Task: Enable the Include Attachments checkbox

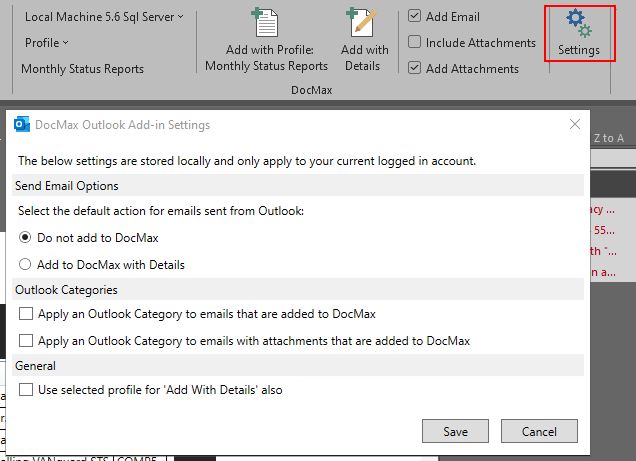Action: click(415, 43)
